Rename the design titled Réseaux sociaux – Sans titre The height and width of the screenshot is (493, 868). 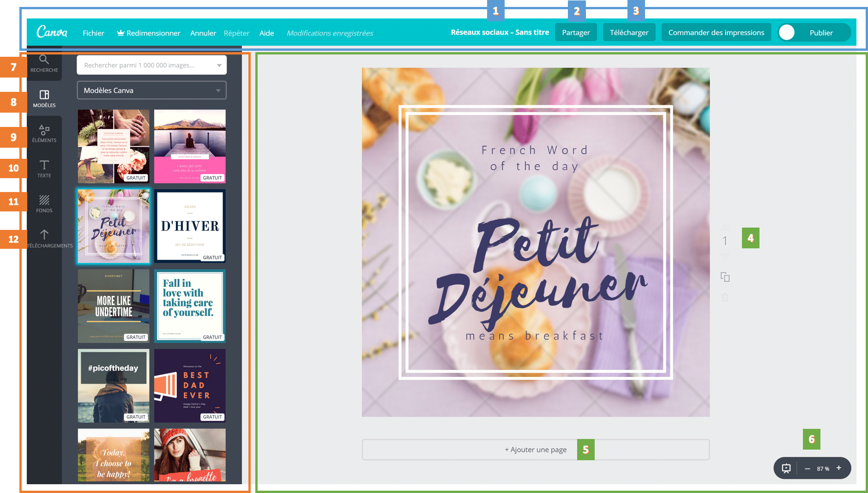click(x=500, y=32)
